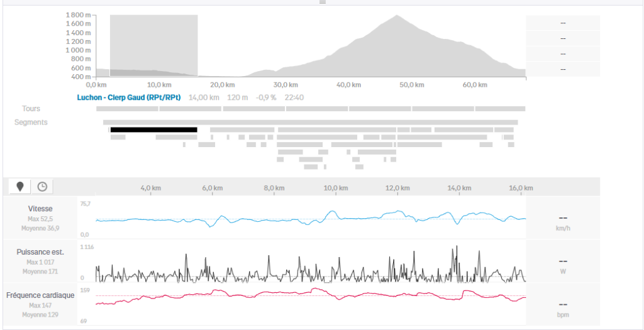Switch x-axis to time with clock icon

coord(42,187)
